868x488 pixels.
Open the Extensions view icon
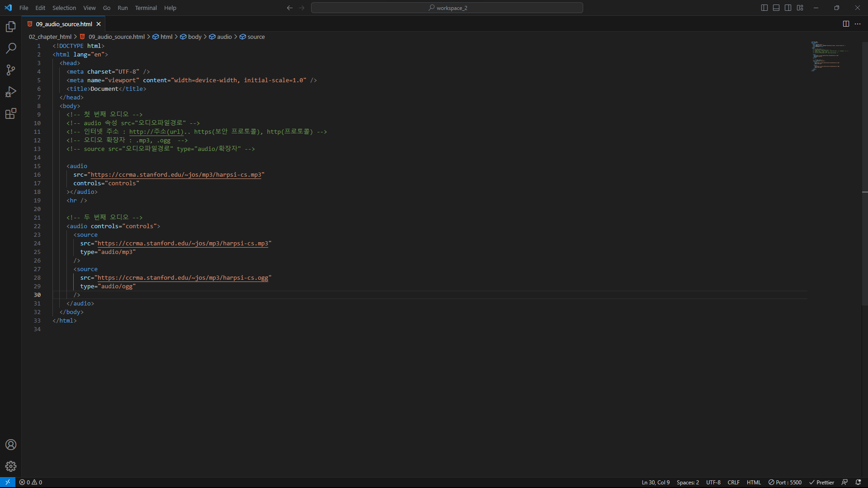click(x=11, y=113)
